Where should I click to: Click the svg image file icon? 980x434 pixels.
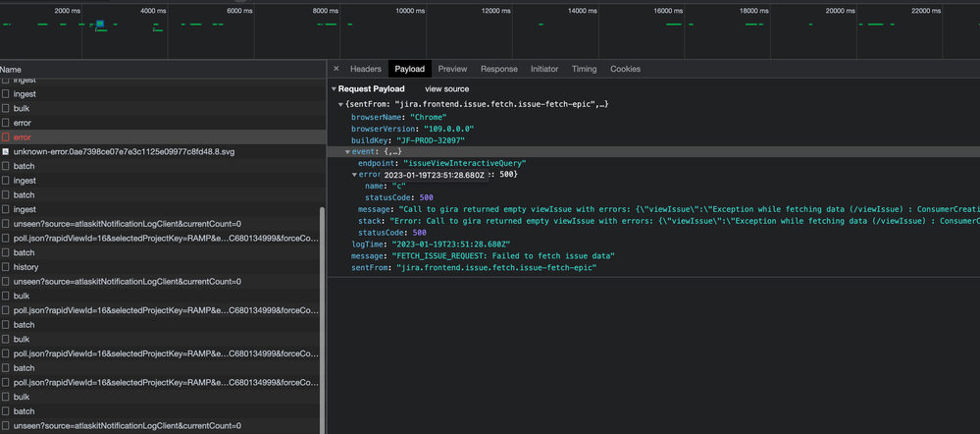(x=5, y=151)
